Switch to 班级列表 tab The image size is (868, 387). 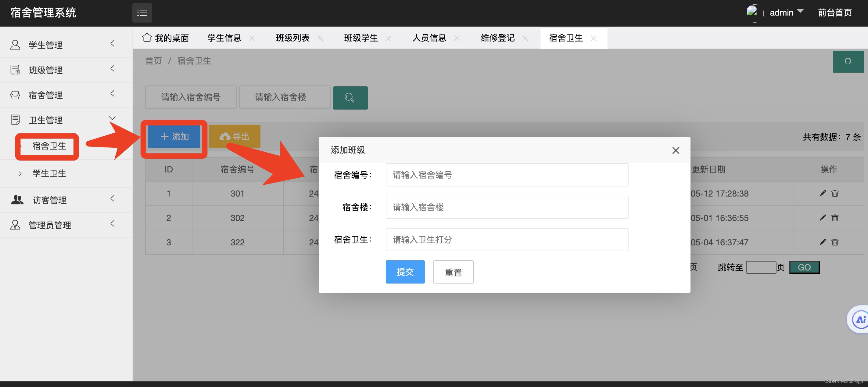(x=292, y=38)
